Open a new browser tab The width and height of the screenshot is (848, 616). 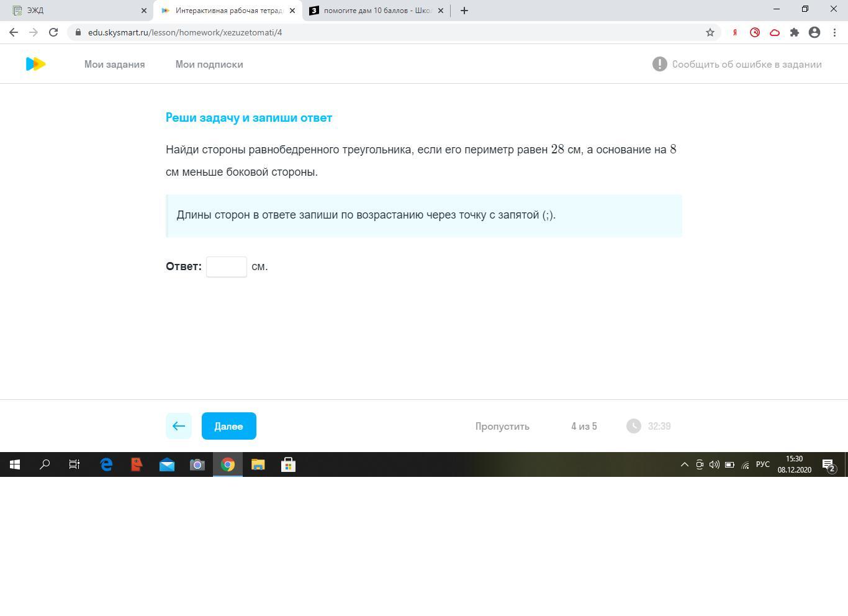coord(464,11)
